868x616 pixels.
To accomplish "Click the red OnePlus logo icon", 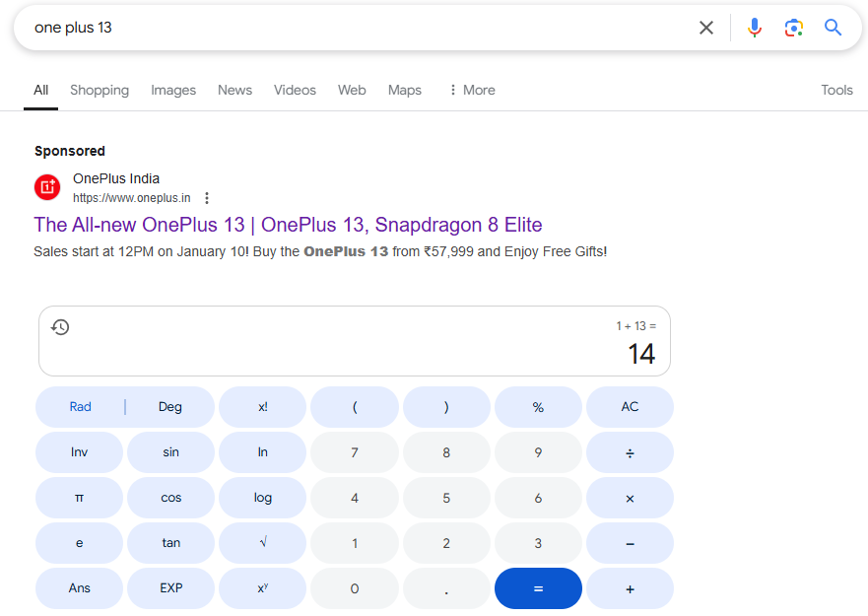I will 46,187.
